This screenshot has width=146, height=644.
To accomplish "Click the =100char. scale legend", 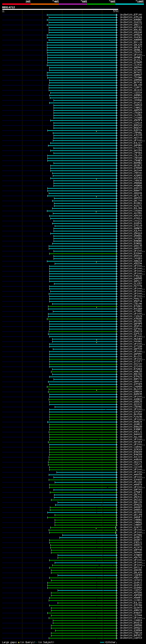I will pyautogui.click(x=108, y=642).
